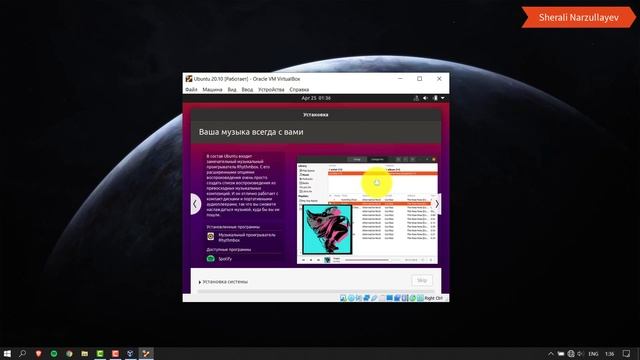
Task: Click the Spotify label in available programs
Action: [225, 259]
